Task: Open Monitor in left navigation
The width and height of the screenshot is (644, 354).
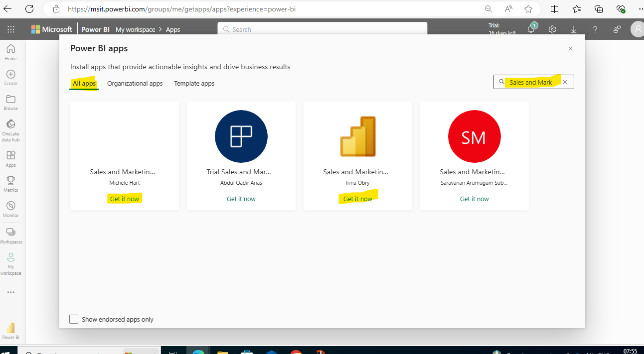Action: (11, 210)
